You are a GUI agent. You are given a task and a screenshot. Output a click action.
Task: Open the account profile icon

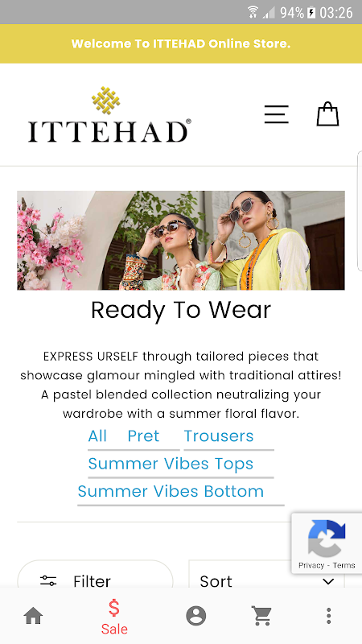[195, 616]
